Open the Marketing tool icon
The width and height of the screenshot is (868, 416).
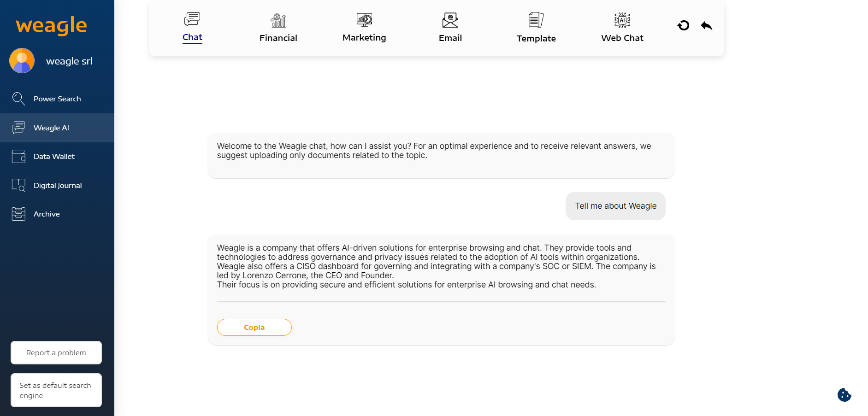click(364, 20)
